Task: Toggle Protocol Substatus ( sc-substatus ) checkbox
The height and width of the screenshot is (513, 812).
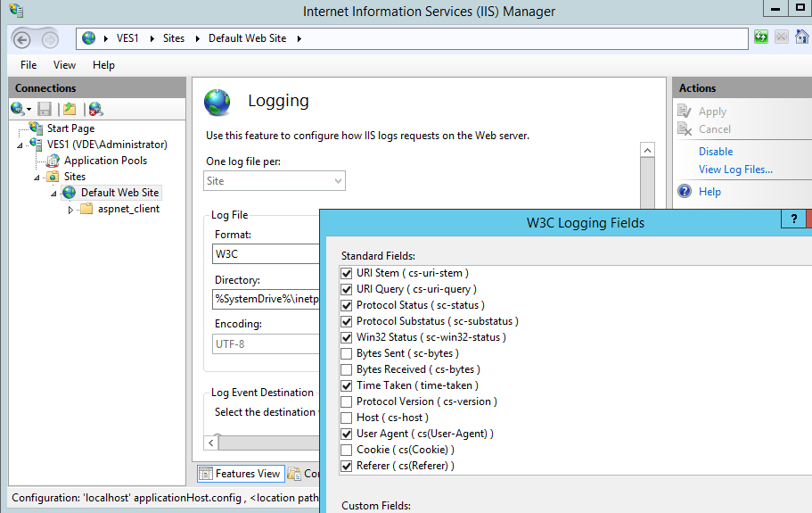Action: point(347,321)
